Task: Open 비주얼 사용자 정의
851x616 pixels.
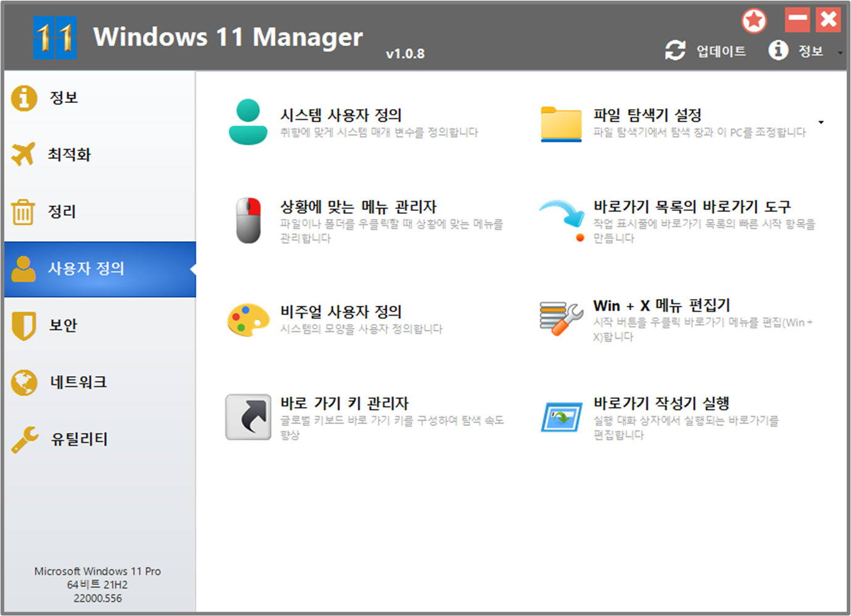Action: (x=341, y=312)
